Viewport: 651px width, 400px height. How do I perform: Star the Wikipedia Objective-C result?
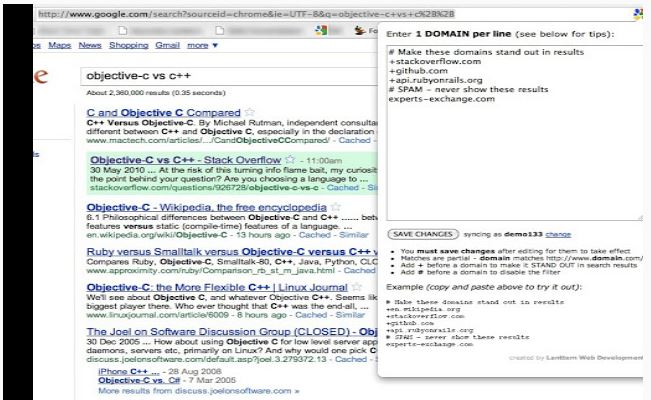(335, 207)
